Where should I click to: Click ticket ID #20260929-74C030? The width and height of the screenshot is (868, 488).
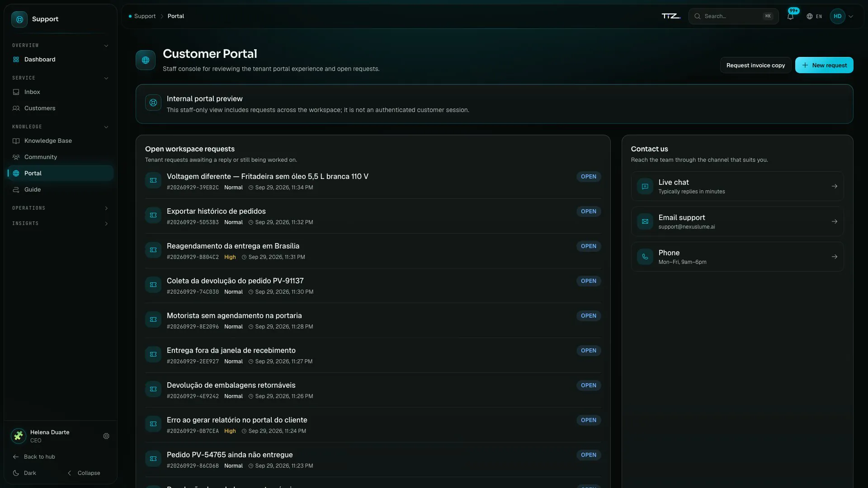[193, 292]
